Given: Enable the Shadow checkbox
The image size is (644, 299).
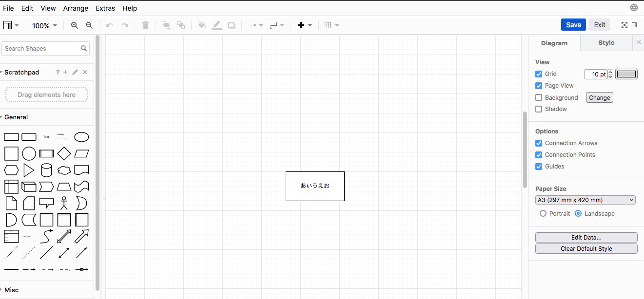Looking at the screenshot, I should 539,109.
